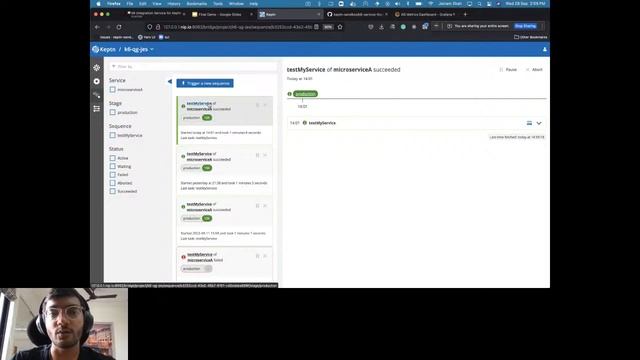This screenshot has width=640, height=360.
Task: Open the sequences view icon in Keptn sidebar
Action: tap(96, 95)
